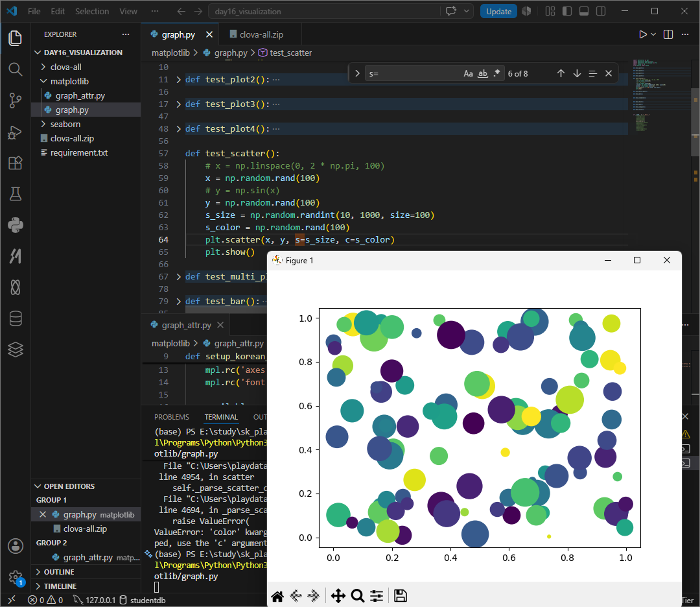700x607 pixels.
Task: Toggle Primary Side Bar layout icon
Action: click(x=567, y=11)
